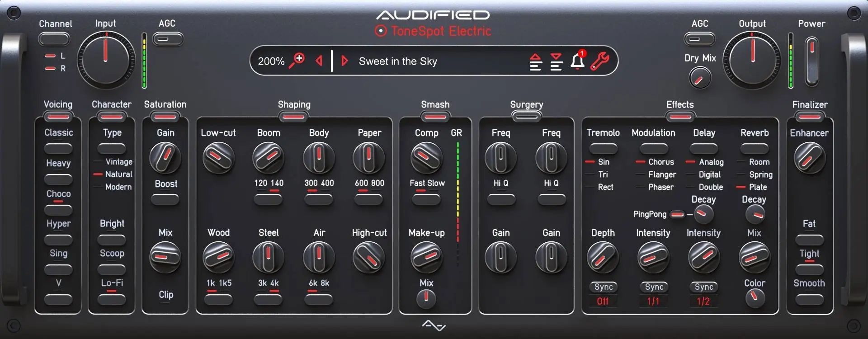Toggle the Lo-Fi character button

click(x=112, y=299)
